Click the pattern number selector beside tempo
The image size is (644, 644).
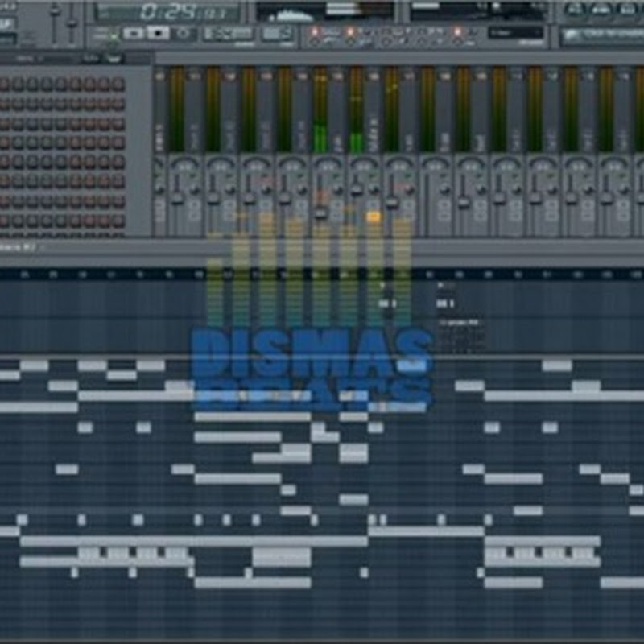pos(277,34)
